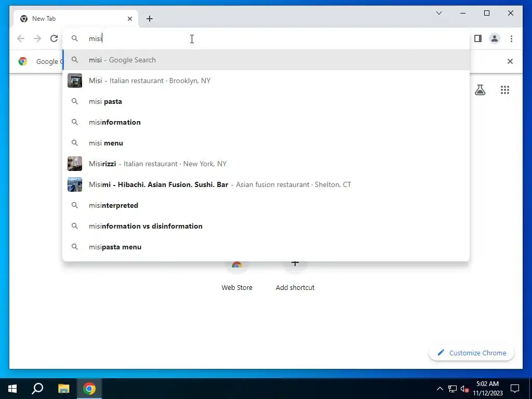The width and height of the screenshot is (532, 399).
Task: Pick the 'misi pasta' suggestion
Action: point(267,101)
